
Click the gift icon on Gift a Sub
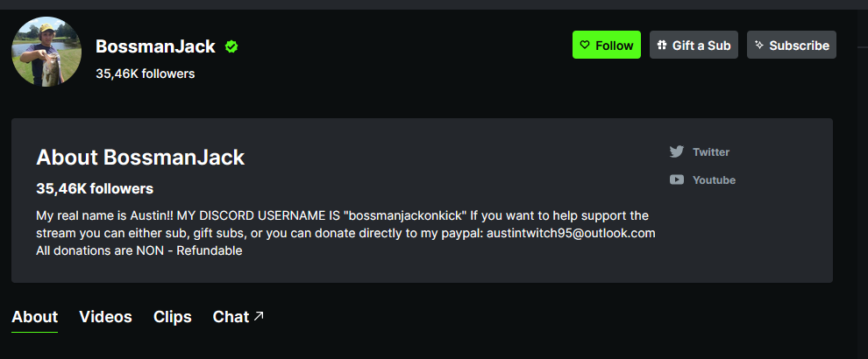coord(663,46)
